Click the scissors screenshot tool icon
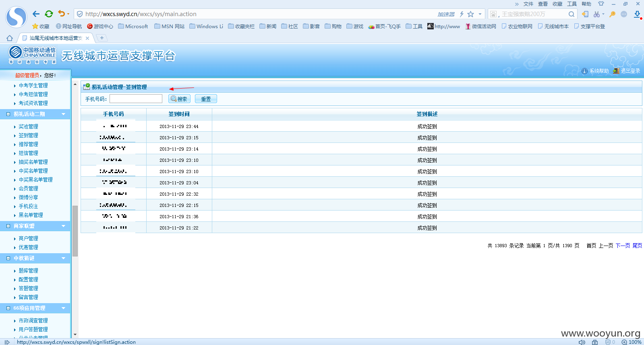 pyautogui.click(x=596, y=14)
